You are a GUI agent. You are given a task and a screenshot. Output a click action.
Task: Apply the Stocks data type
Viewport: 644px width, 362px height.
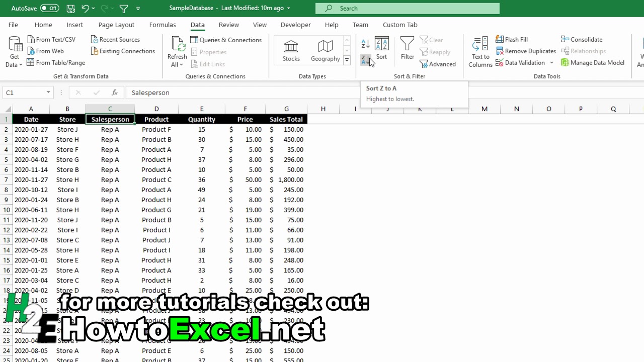[291, 50]
